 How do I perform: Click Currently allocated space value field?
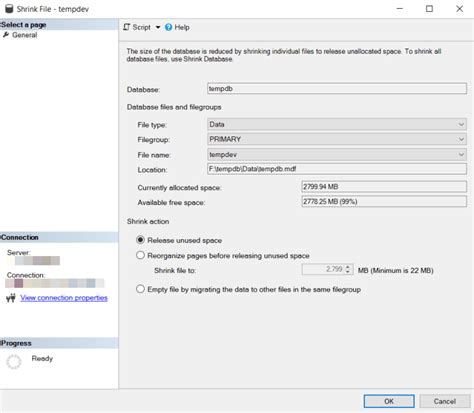click(384, 187)
